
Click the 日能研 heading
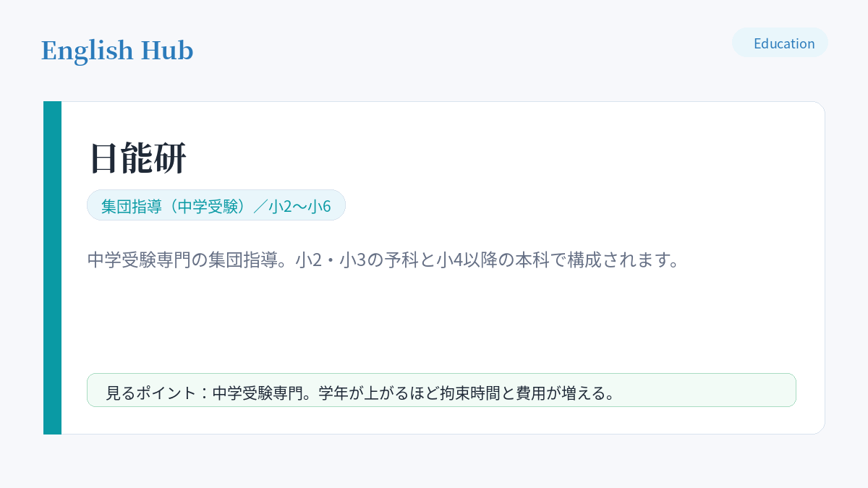coord(137,158)
